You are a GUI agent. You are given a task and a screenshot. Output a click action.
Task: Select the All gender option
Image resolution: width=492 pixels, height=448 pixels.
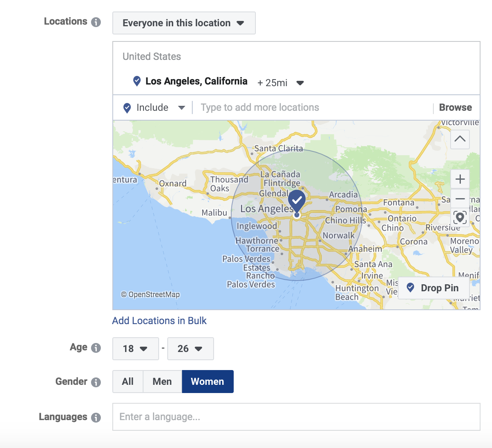128,382
